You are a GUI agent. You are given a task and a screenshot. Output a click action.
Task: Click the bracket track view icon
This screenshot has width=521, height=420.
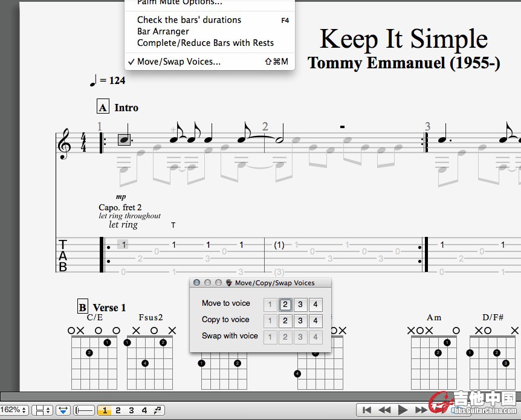tap(84, 410)
